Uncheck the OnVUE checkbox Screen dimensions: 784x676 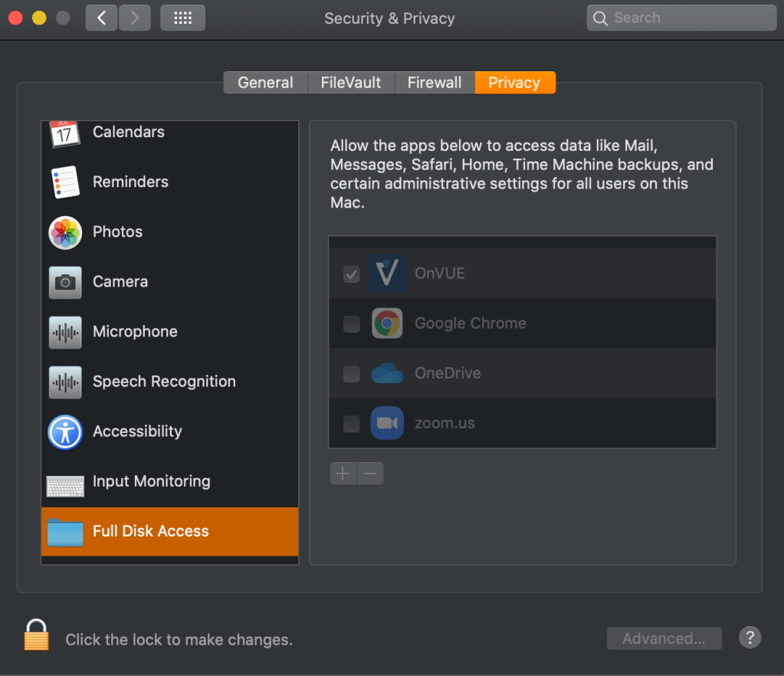point(352,274)
